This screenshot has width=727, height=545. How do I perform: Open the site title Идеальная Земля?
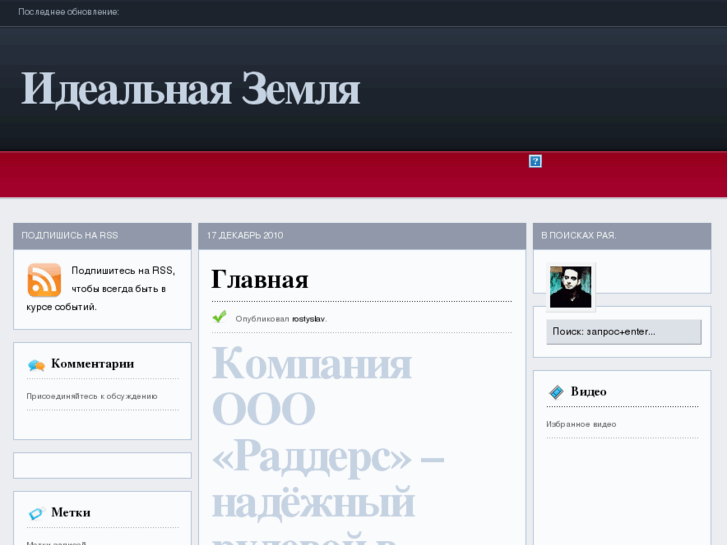coord(191,89)
